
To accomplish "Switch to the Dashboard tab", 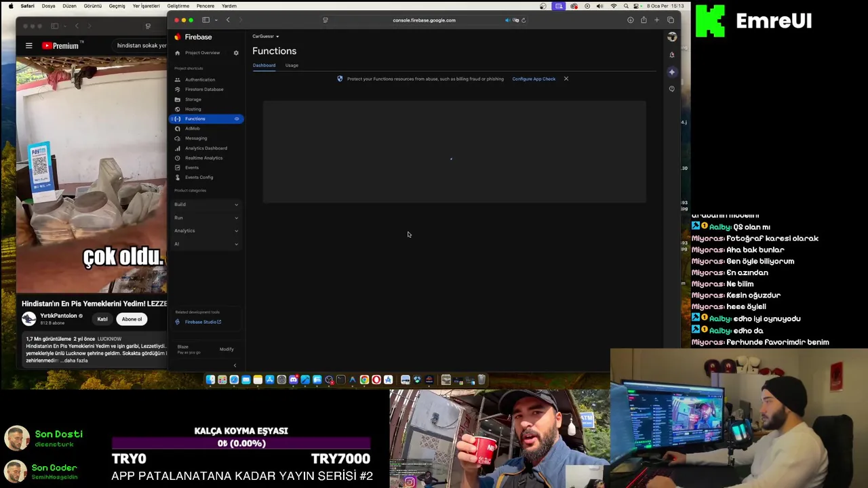I will [264, 65].
